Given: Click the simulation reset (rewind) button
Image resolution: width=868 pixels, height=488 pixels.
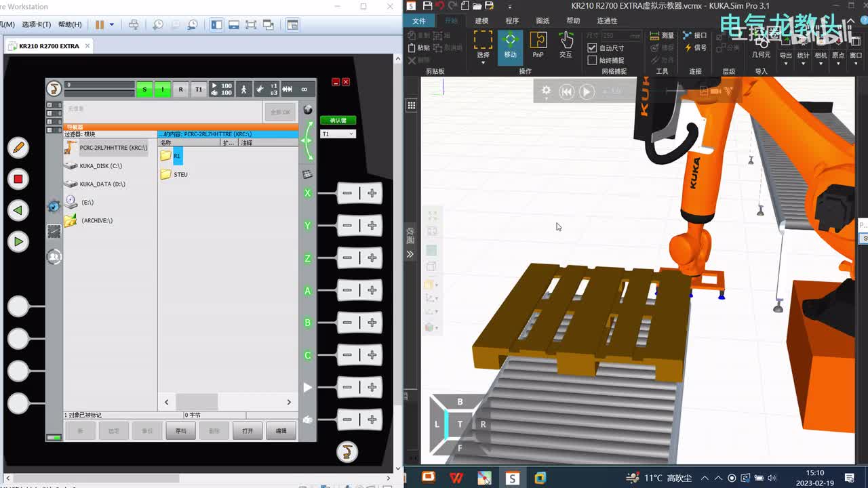Looking at the screenshot, I should coord(566,91).
